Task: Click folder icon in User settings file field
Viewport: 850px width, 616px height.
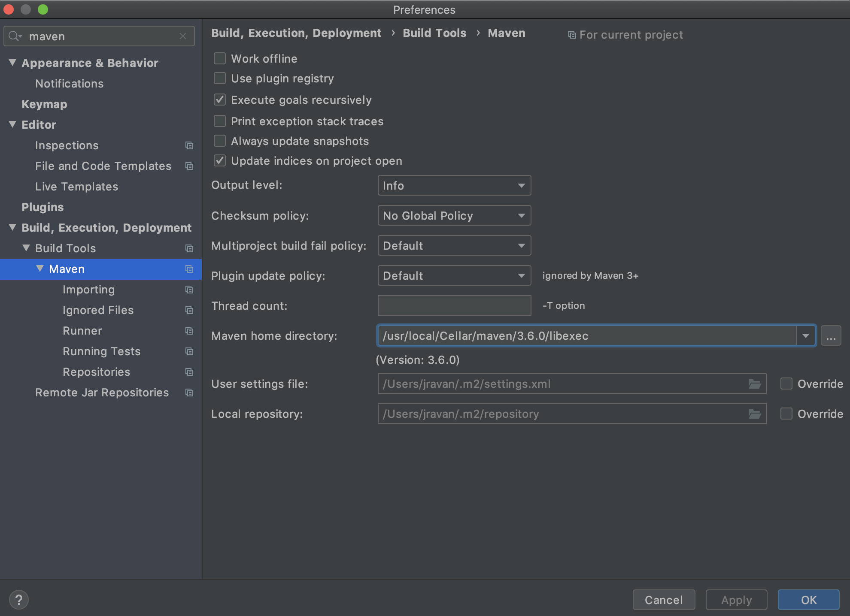Action: [x=754, y=384]
